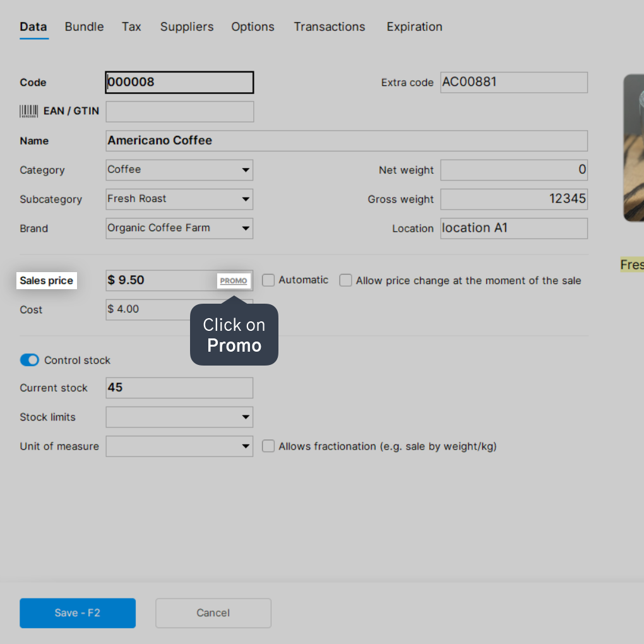Enable the Automatic checkbox
644x644 pixels.
[x=268, y=280]
